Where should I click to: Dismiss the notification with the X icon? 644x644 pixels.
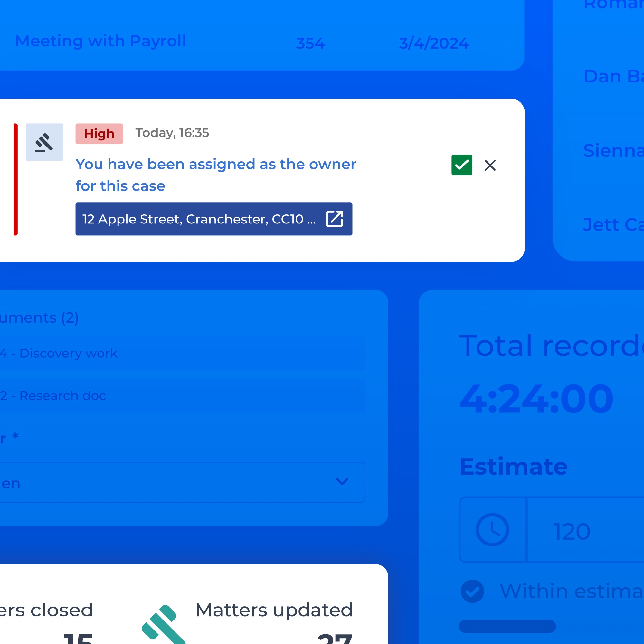490,165
